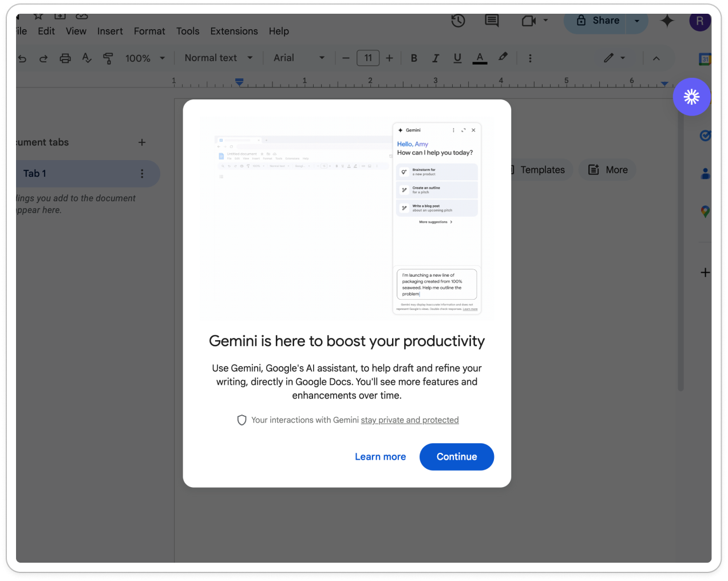
Task: Open Tab 1 three-dot options menu
Action: (x=142, y=174)
